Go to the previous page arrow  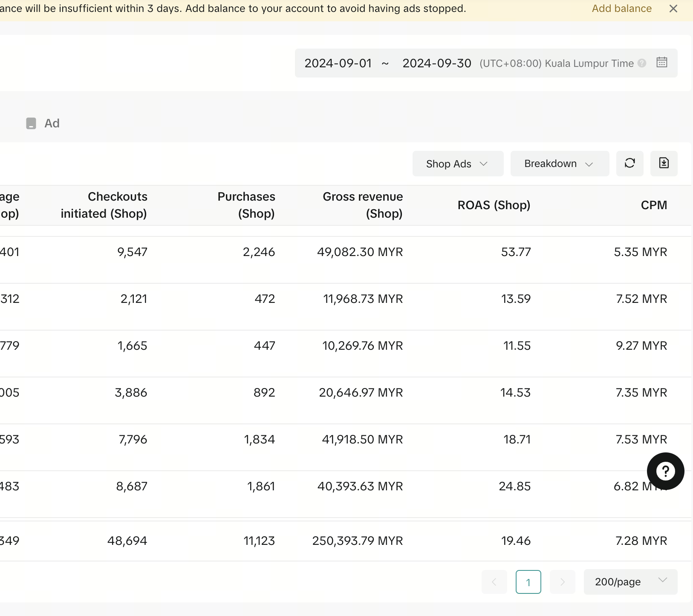(494, 582)
